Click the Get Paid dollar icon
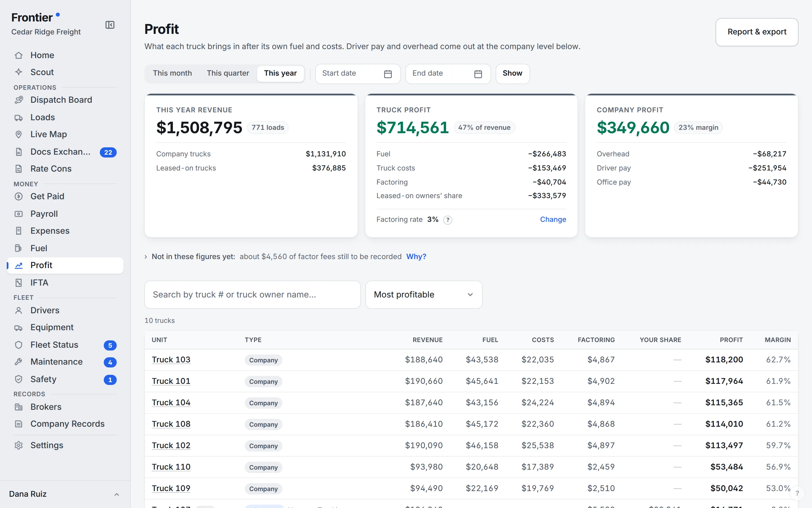This screenshot has height=508, width=812. pyautogui.click(x=19, y=196)
